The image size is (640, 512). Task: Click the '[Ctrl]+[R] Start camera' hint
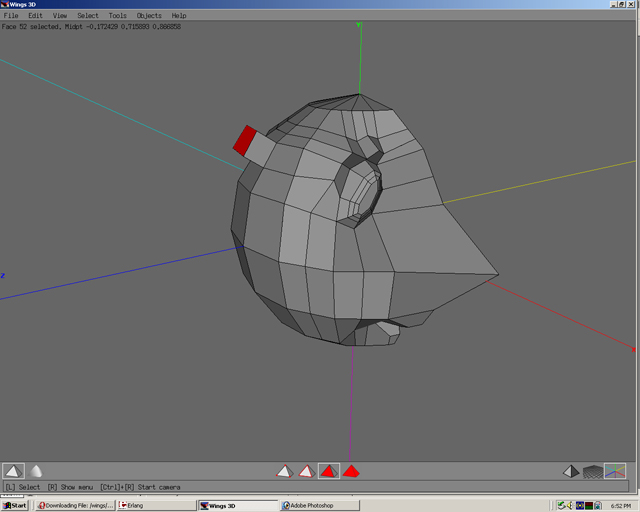point(140,487)
